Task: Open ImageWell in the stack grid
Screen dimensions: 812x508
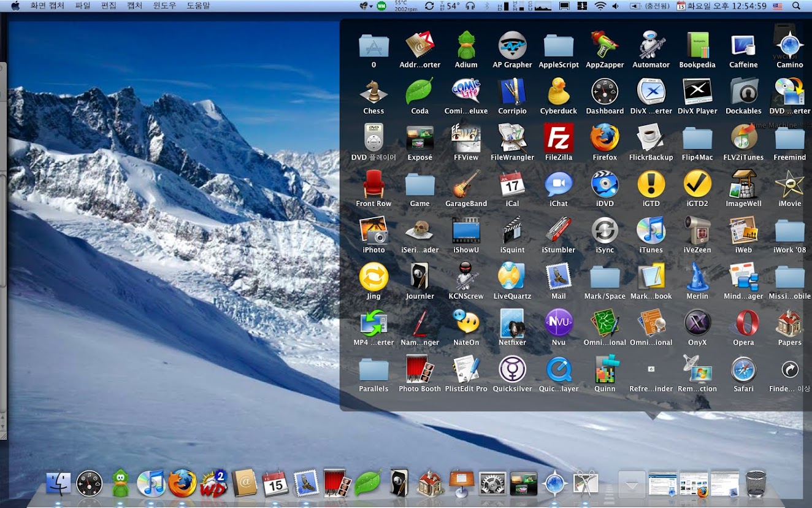Action: tap(743, 185)
